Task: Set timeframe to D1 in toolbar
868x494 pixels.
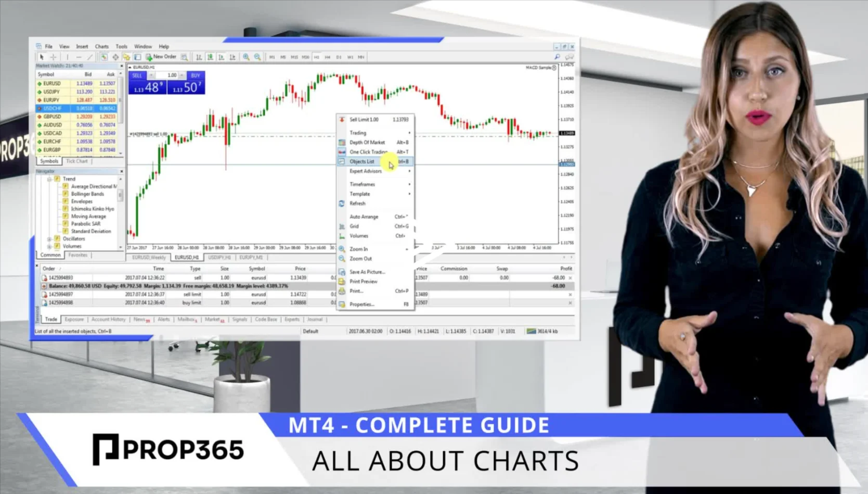Action: (339, 57)
